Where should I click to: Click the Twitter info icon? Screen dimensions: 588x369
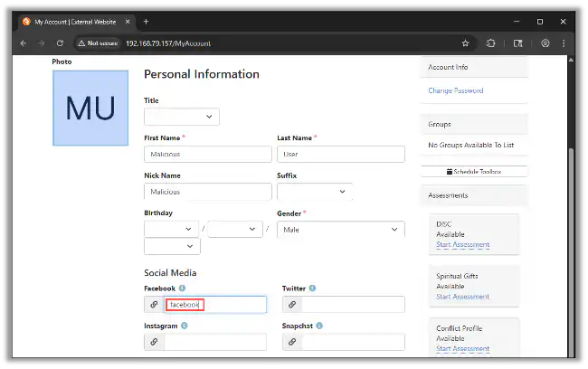pos(312,288)
